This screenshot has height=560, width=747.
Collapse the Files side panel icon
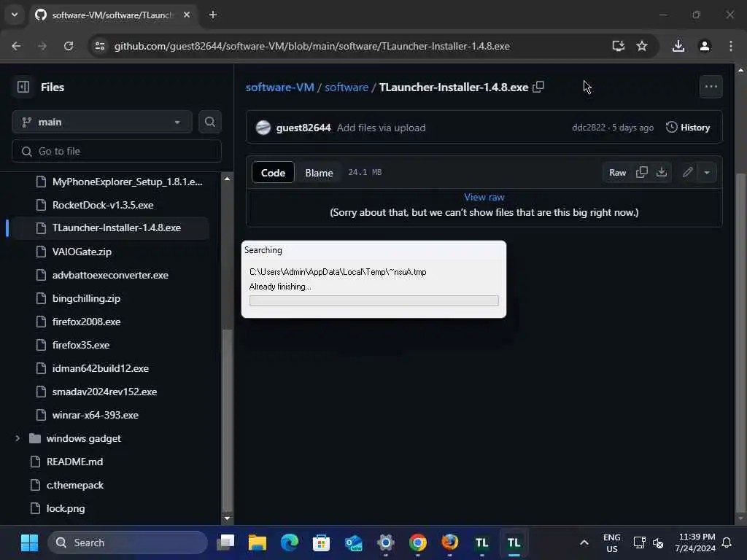coord(23,87)
